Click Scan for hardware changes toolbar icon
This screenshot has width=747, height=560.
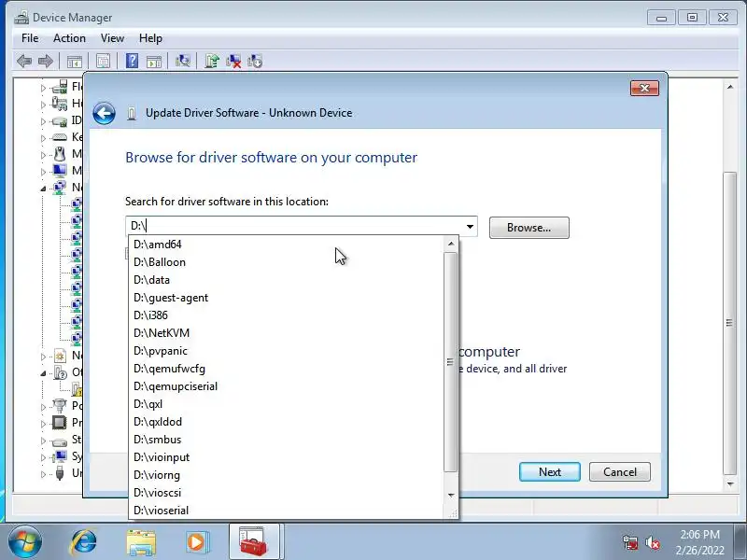coord(182,61)
